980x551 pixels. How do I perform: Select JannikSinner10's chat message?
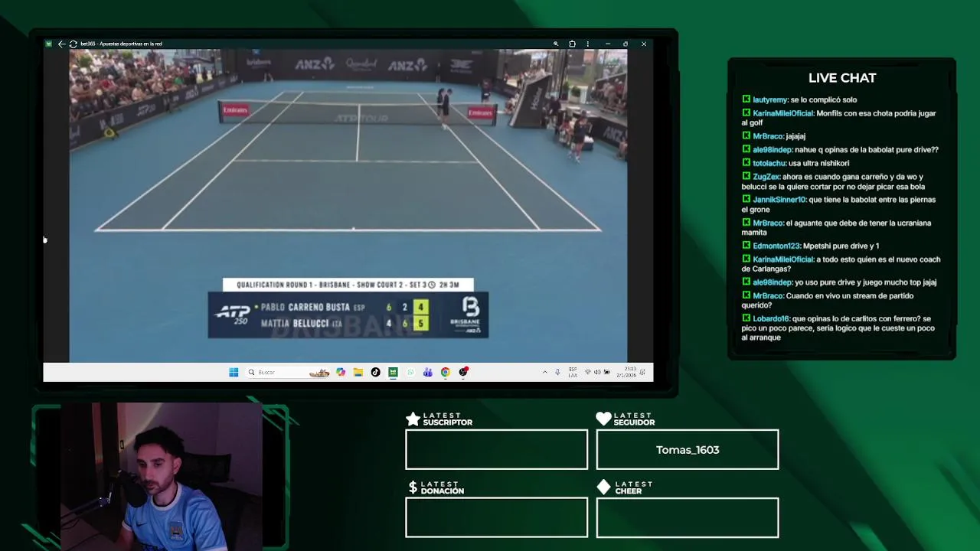point(839,204)
